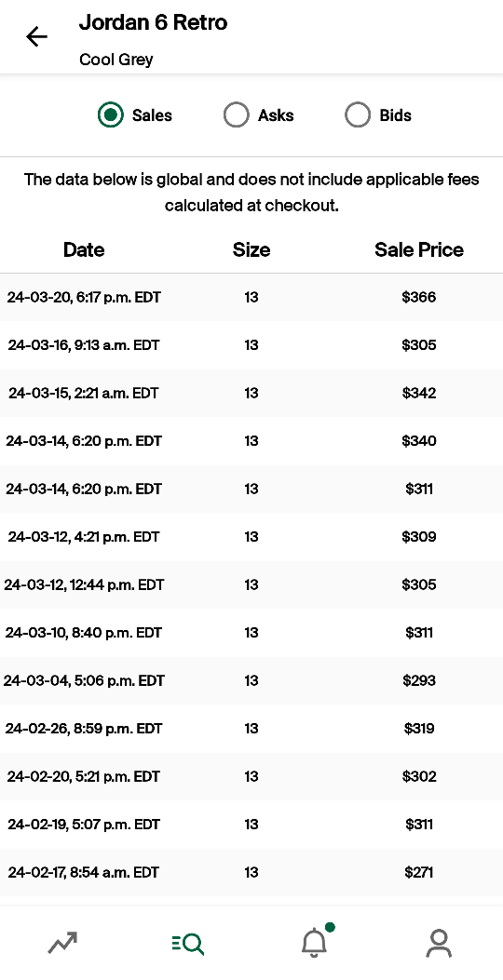The image size is (503, 980).
Task: Select the $271 sale row
Action: [x=251, y=872]
